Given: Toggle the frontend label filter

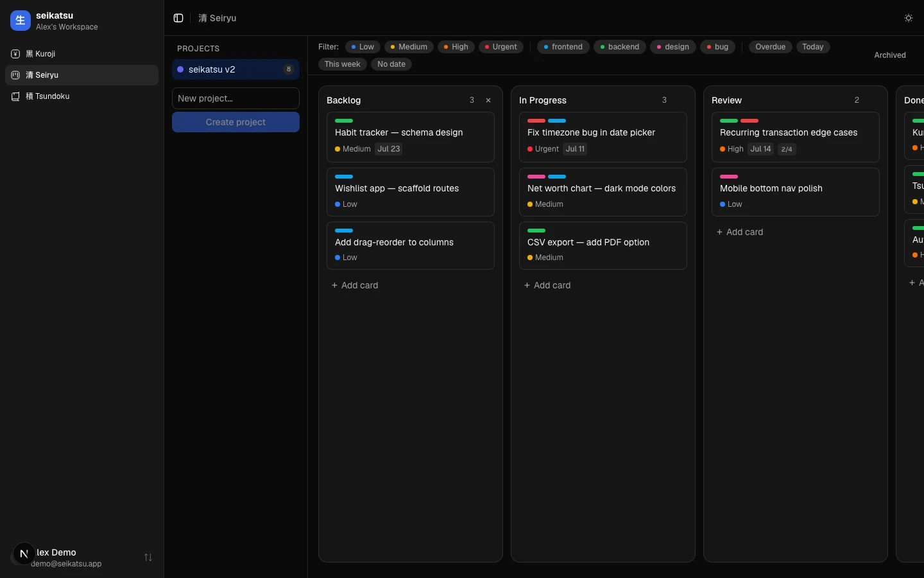Looking at the screenshot, I should pyautogui.click(x=563, y=47).
